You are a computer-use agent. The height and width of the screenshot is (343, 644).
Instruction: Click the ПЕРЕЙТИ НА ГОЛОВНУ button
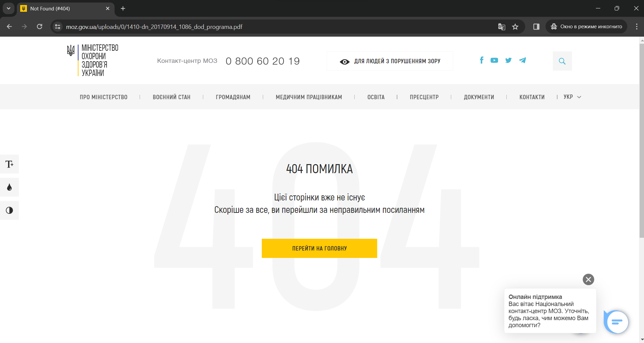click(x=319, y=249)
